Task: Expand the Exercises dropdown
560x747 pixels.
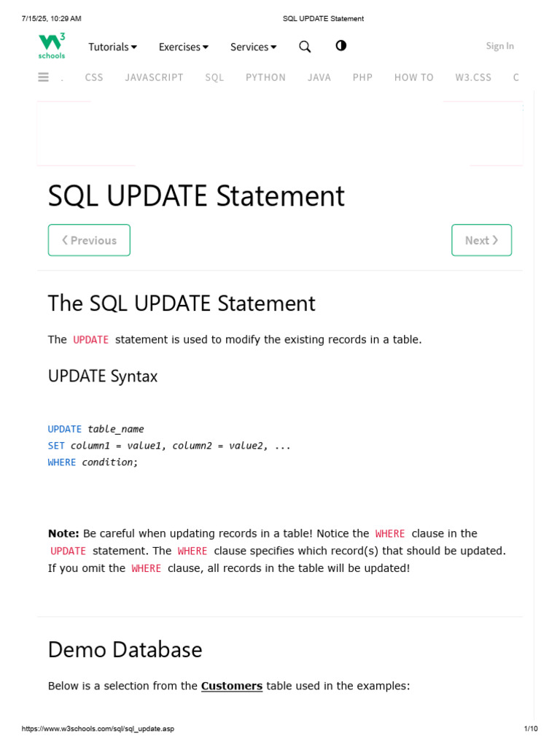Action: [183, 47]
